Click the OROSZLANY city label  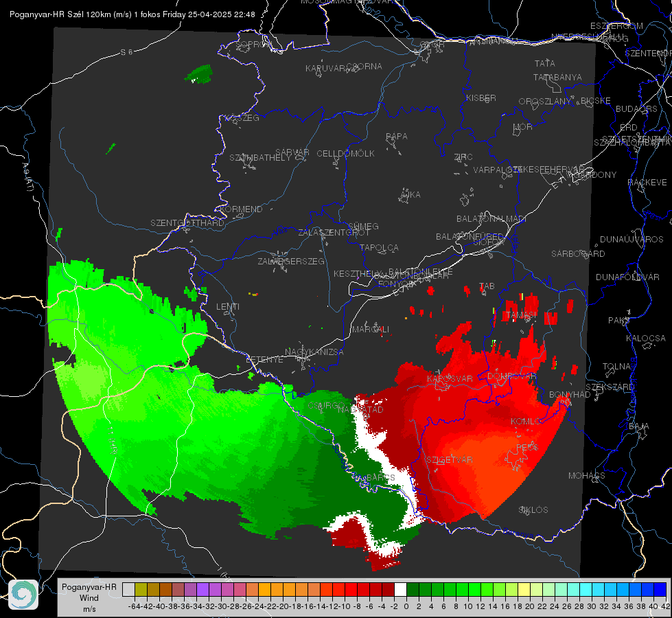pyautogui.click(x=545, y=102)
